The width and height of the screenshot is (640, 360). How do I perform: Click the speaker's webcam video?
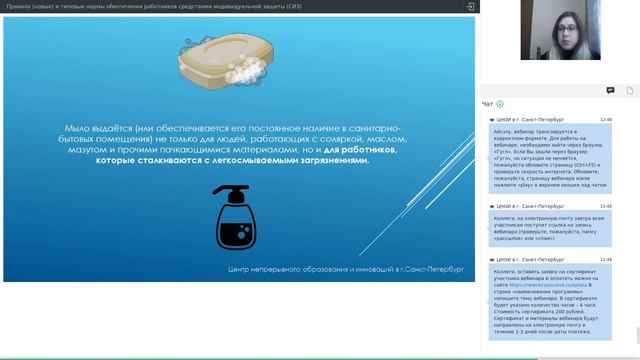[x=560, y=30]
